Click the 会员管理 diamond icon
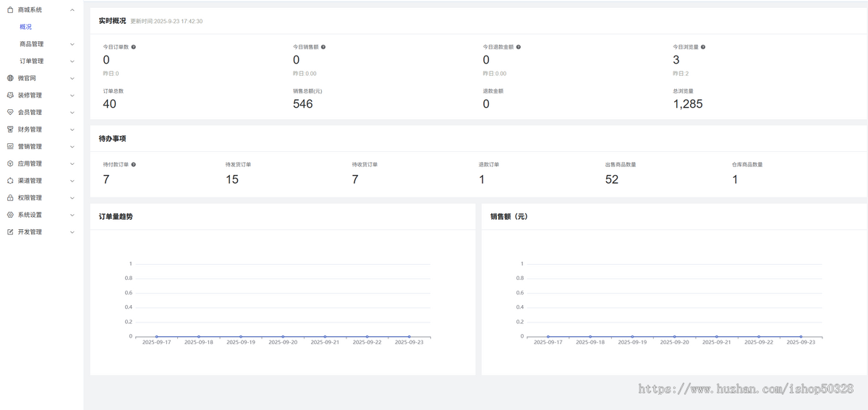The height and width of the screenshot is (410, 868). 10,112
